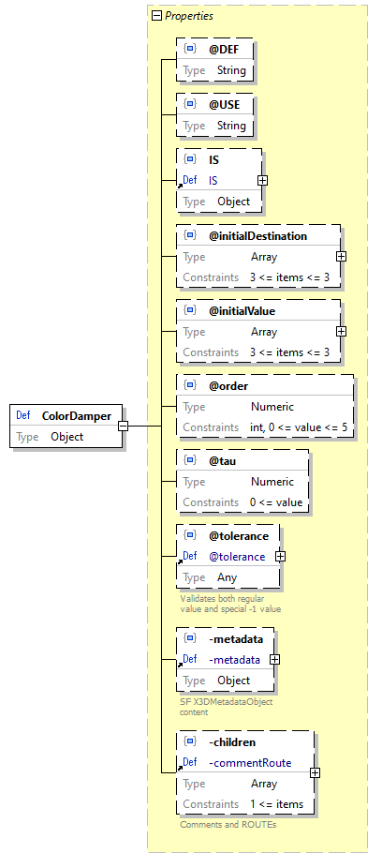Click the Def reference arrow beside -metadata
The height and width of the screenshot is (868, 382).
(180, 665)
